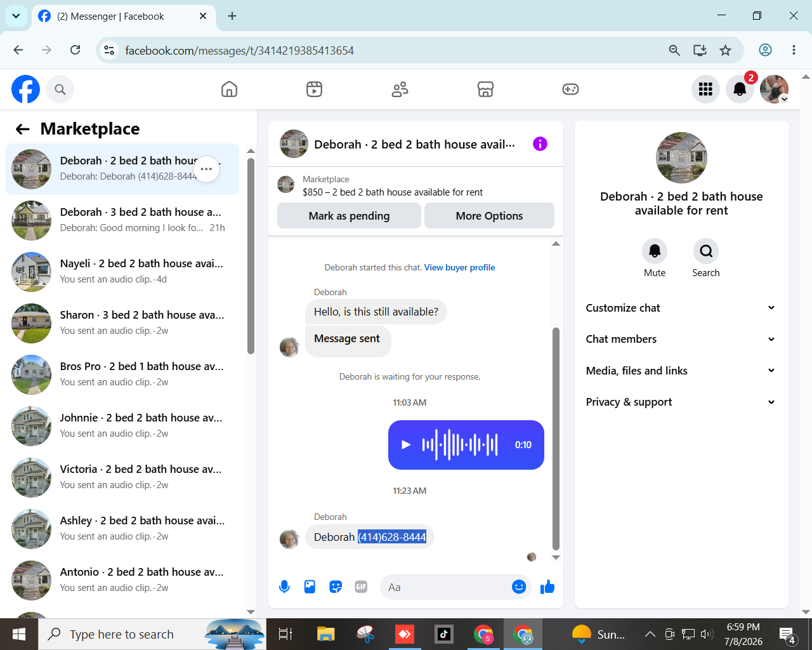
Task: Open Nayeli 2 bed 2 bath chat
Action: pyautogui.click(x=122, y=272)
